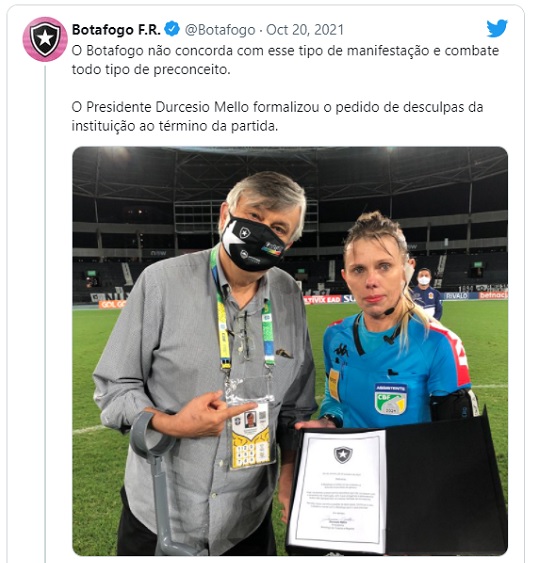Click the betnacional advertising board
This screenshot has width=535, height=563.
(493, 295)
